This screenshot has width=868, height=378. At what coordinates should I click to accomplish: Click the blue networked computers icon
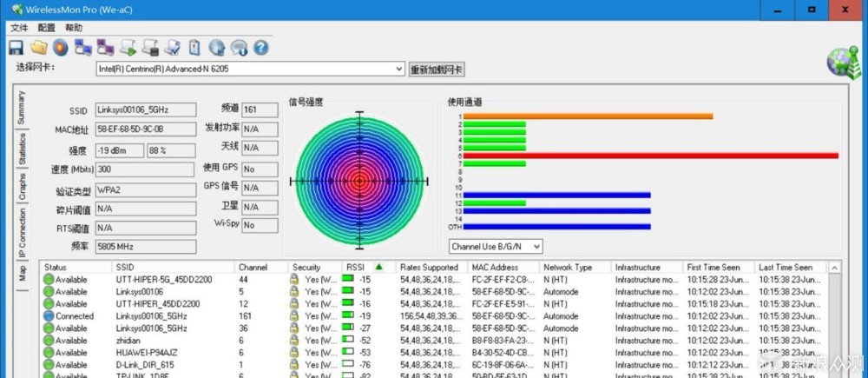83,48
